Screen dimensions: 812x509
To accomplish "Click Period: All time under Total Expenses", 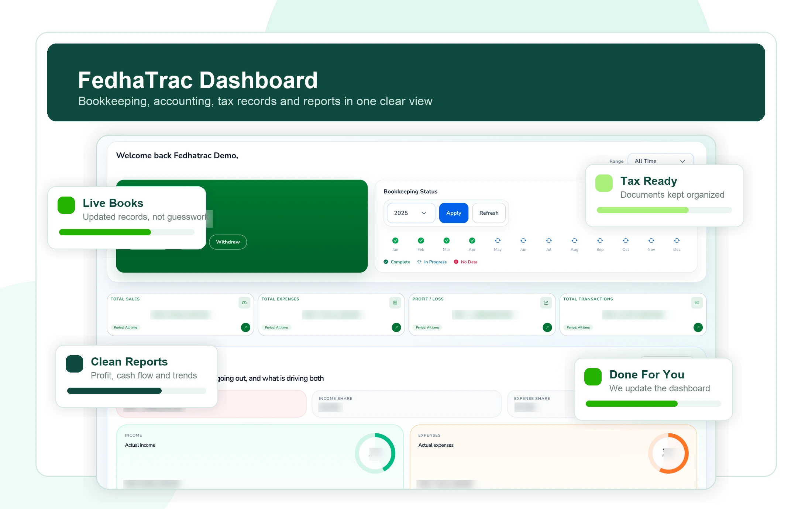I will click(276, 328).
